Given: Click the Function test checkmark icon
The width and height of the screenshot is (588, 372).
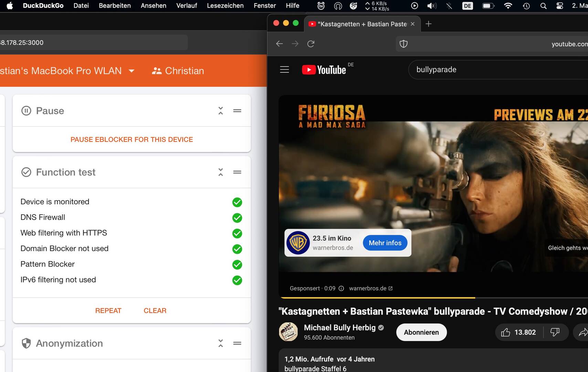Looking at the screenshot, I should click(26, 172).
